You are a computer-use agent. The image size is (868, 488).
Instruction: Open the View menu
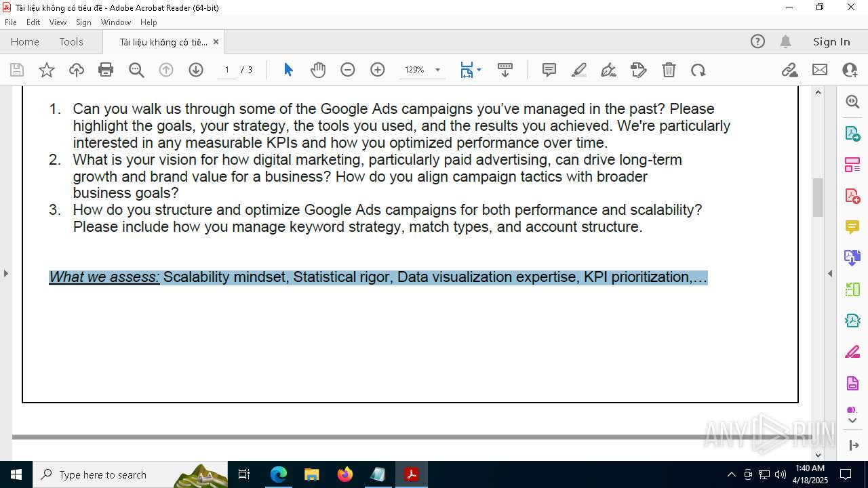click(x=58, y=22)
